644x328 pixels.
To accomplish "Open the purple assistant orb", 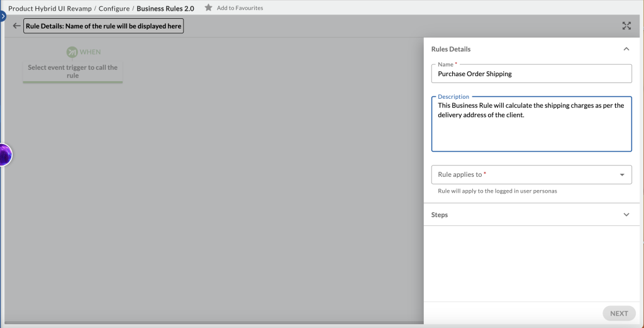I will (x=4, y=154).
